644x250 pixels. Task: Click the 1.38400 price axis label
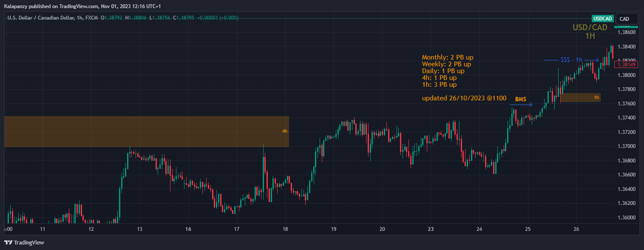point(627,47)
